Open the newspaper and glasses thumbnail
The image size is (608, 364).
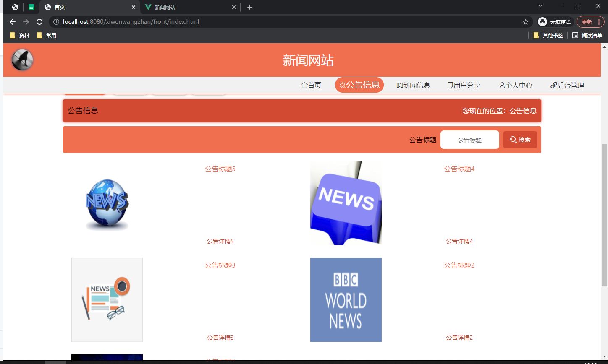coord(107,300)
